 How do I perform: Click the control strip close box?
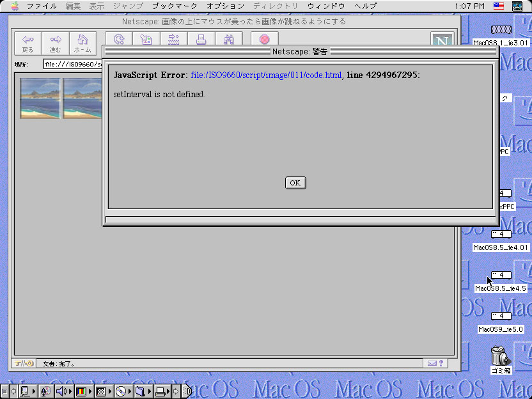coord(4,391)
